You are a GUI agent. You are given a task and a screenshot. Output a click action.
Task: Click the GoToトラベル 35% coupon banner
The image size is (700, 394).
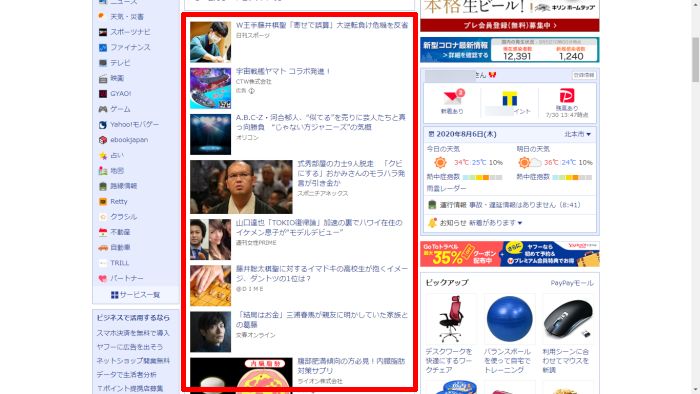point(509,254)
